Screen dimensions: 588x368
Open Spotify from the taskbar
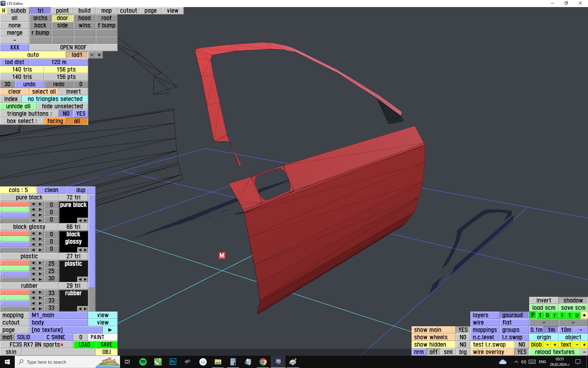tap(143, 362)
